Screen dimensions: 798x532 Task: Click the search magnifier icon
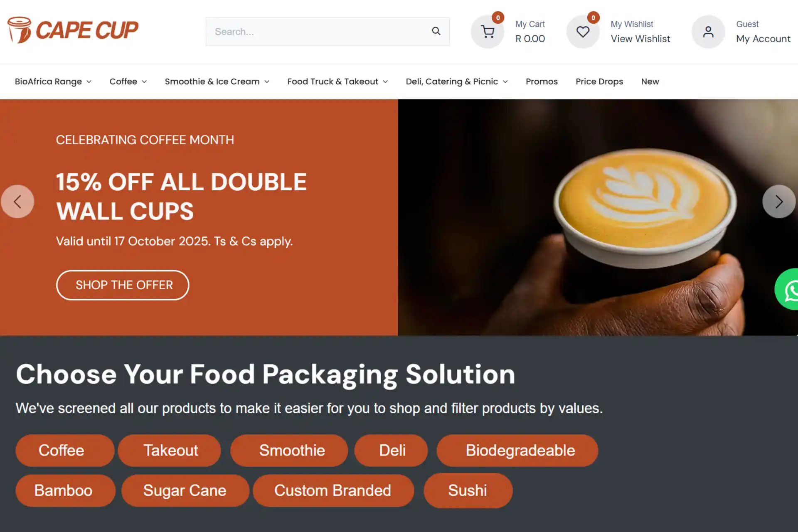436,31
